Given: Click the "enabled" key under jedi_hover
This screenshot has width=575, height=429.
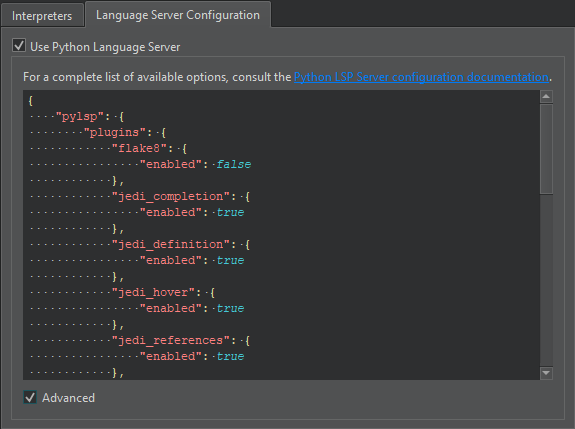Looking at the screenshot, I should point(171,308).
